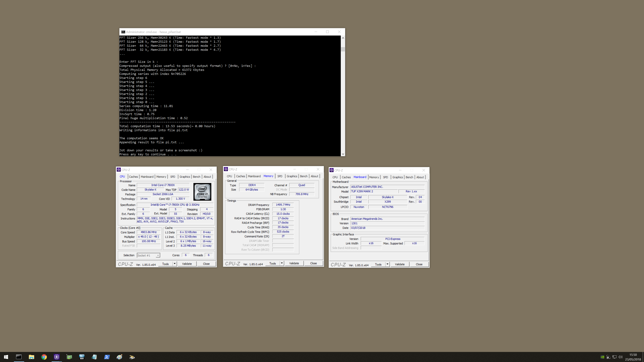The image size is (644, 362).
Task: Select the Graphics tab in the Memory window
Action: pos(292,176)
